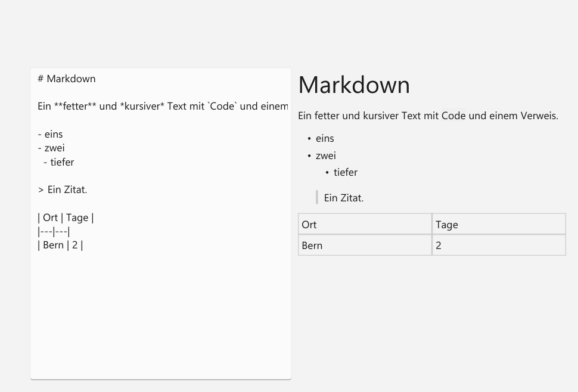Click the '- tiefer' source line
This screenshot has height=392, width=578.
pyautogui.click(x=58, y=162)
